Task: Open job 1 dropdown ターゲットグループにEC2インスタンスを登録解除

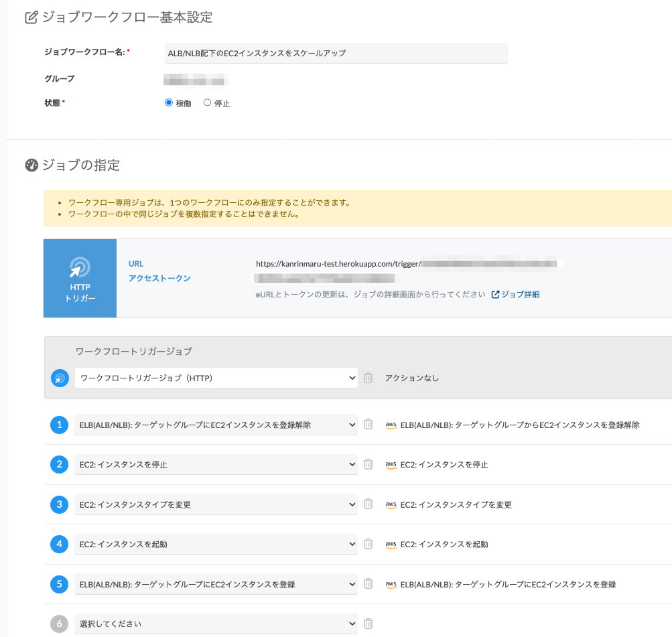Action: pyautogui.click(x=216, y=425)
